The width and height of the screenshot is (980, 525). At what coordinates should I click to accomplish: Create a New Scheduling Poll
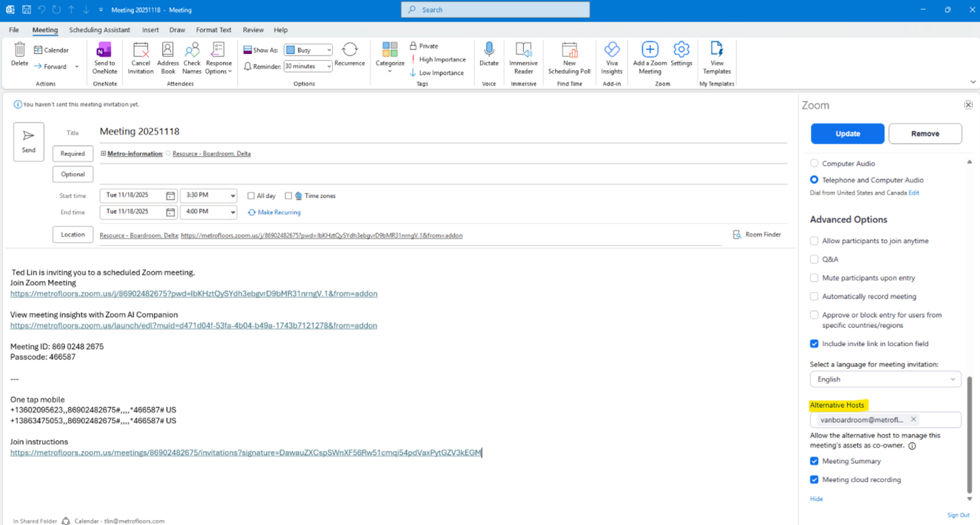click(569, 58)
